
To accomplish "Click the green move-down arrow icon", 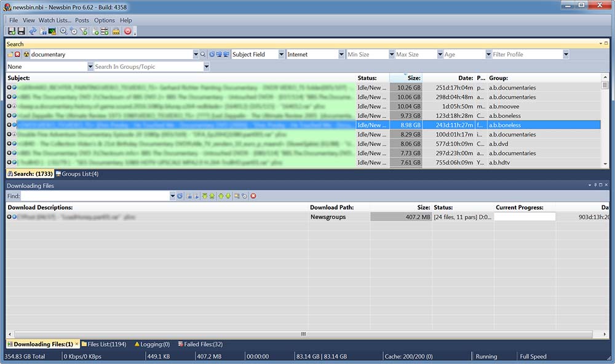I will pos(228,196).
